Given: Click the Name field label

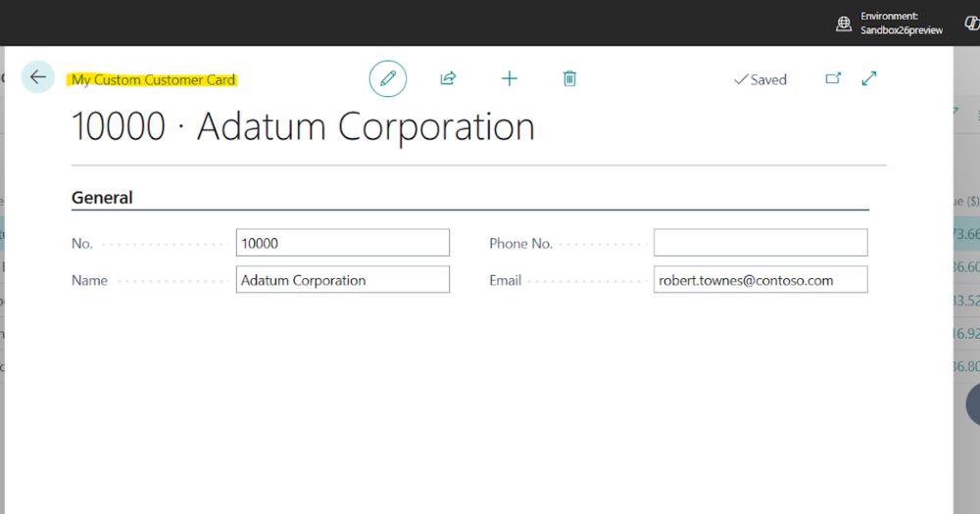Looking at the screenshot, I should point(89,280).
